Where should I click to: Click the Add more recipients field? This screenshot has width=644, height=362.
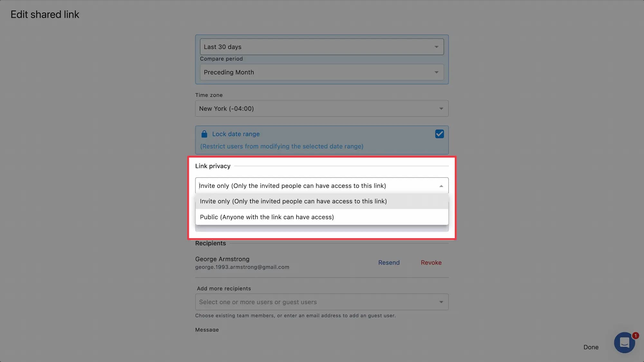[322, 302]
